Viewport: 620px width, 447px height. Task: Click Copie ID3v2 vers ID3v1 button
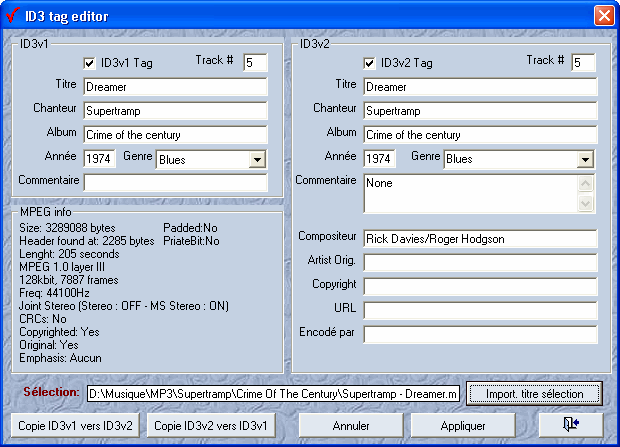coord(211,426)
